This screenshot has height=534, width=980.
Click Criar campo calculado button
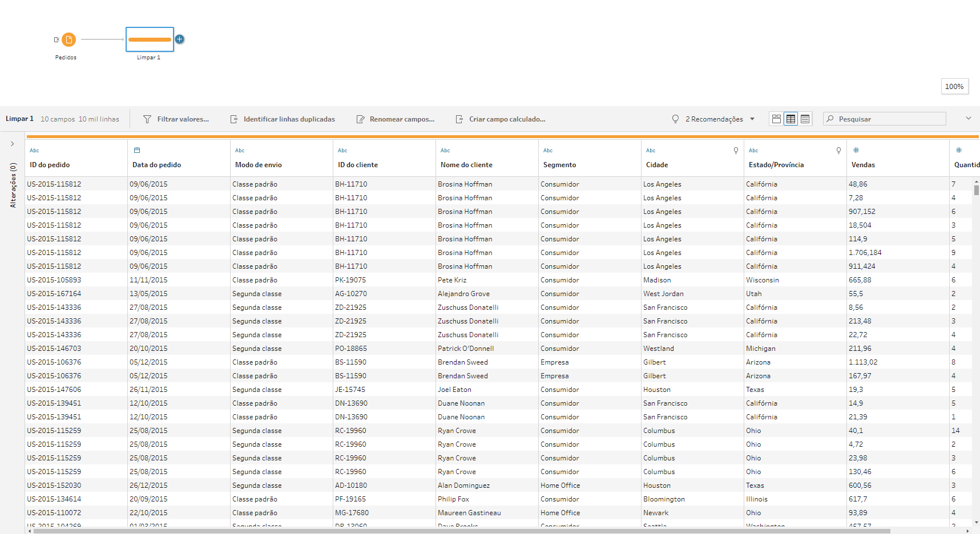point(501,119)
